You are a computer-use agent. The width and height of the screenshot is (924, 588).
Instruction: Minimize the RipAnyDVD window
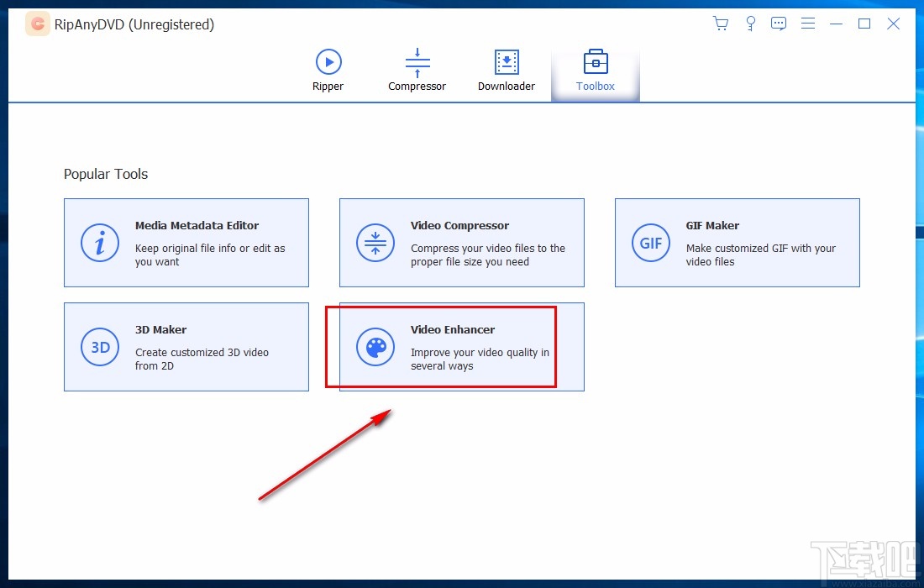836,24
